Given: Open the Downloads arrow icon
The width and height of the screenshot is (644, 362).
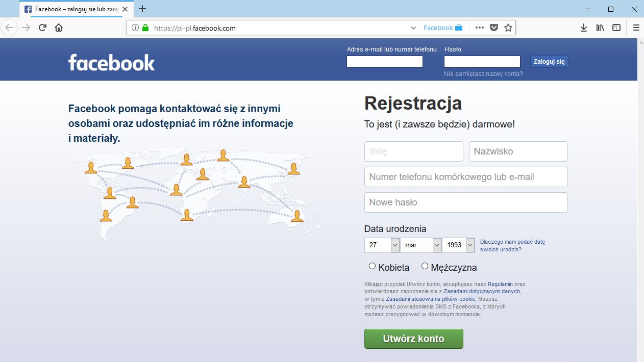Looking at the screenshot, I should coord(584,28).
